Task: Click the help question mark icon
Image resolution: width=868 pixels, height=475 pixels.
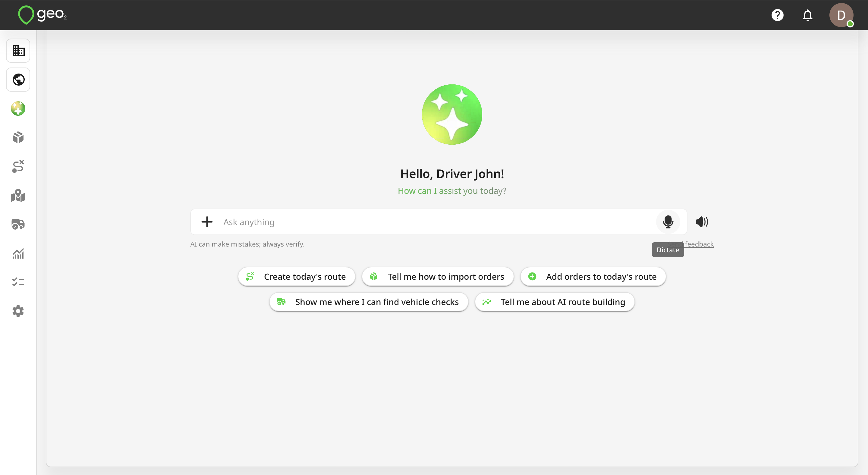Action: coord(777,15)
